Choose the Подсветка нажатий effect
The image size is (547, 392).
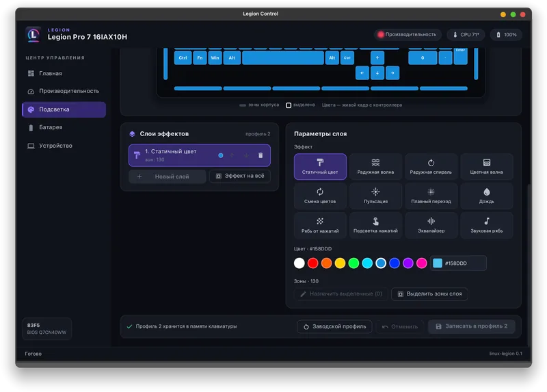tap(375, 226)
